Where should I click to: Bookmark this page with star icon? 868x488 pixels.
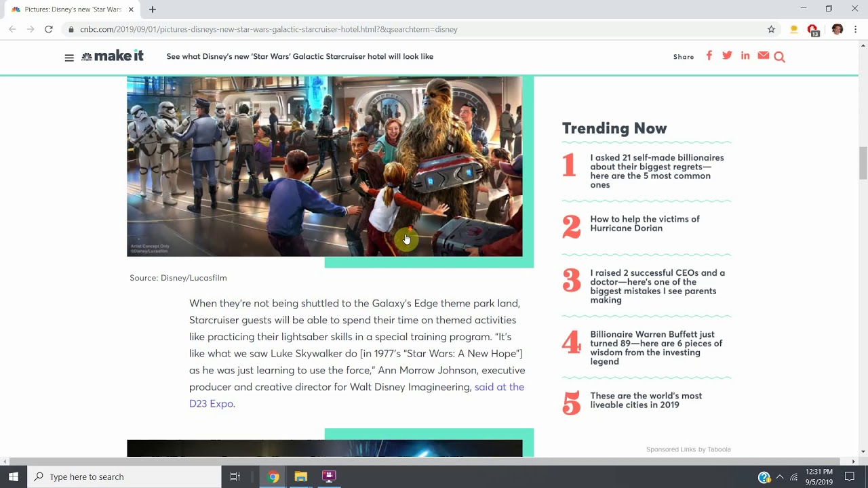771,29
